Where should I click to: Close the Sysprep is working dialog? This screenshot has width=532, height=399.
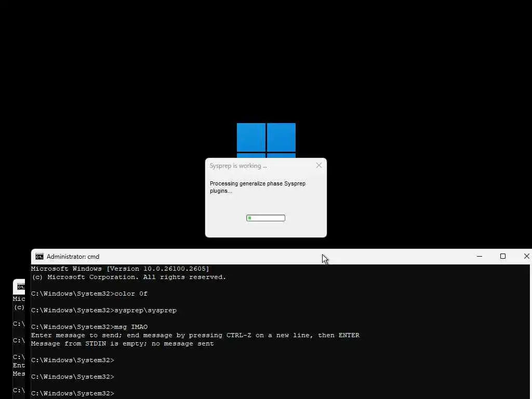318,166
